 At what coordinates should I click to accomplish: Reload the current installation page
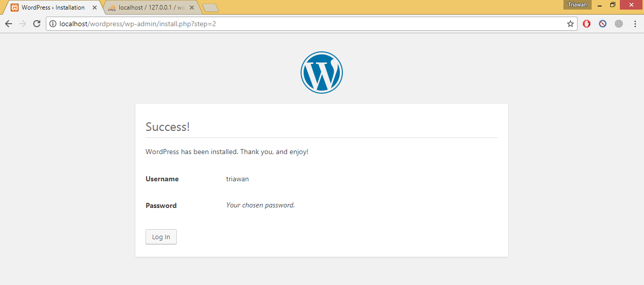(37, 24)
